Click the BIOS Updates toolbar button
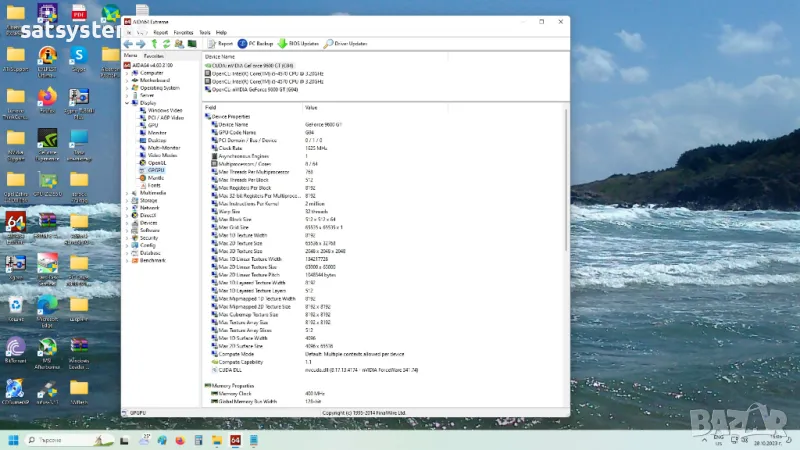The width and height of the screenshot is (800, 450). 299,44
